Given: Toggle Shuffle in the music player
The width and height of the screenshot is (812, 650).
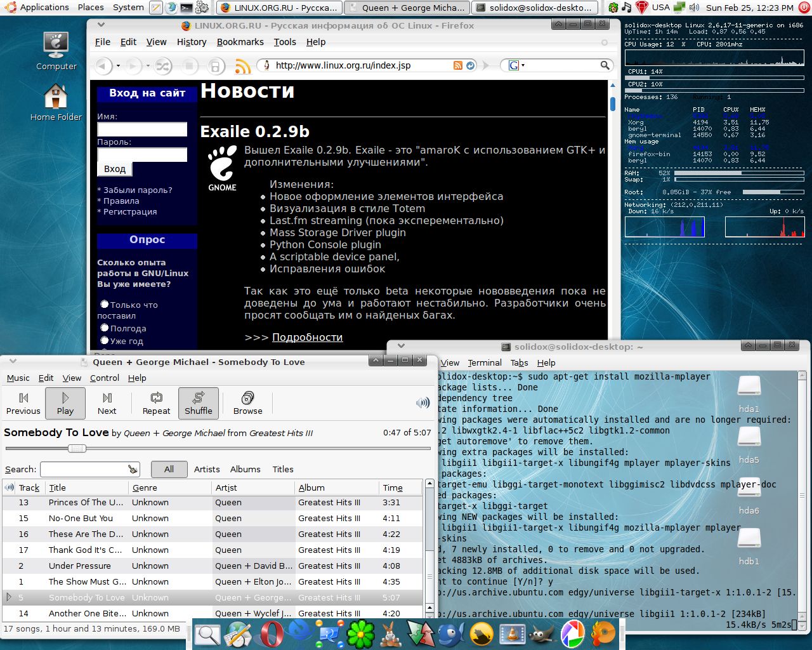Looking at the screenshot, I should pyautogui.click(x=199, y=403).
